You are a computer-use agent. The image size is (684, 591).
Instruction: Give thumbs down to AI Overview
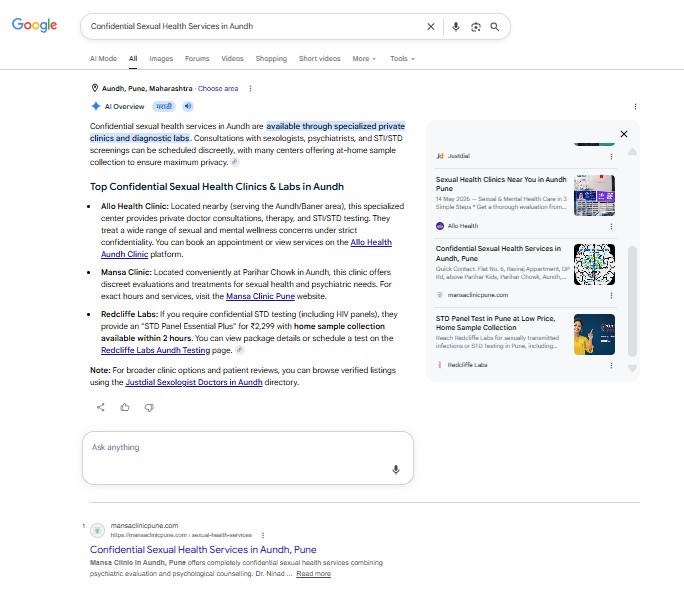(x=149, y=407)
